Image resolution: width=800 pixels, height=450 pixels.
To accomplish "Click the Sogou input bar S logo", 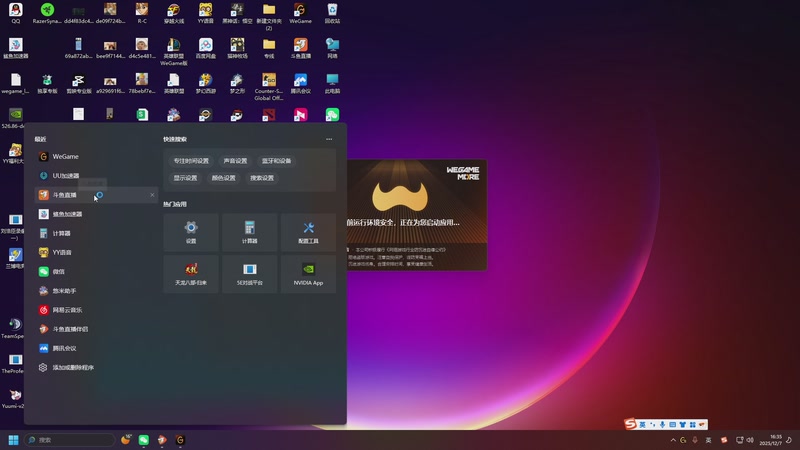I will pyautogui.click(x=631, y=424).
